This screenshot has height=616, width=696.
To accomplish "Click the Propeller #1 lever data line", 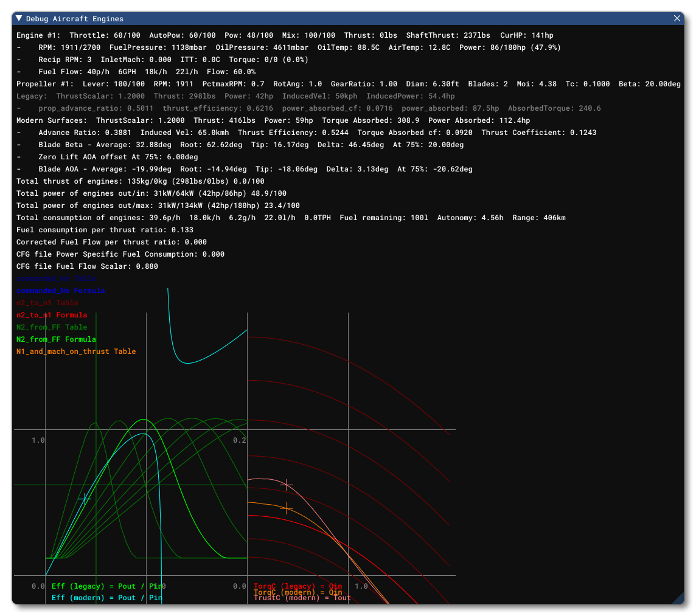I will click(348, 84).
